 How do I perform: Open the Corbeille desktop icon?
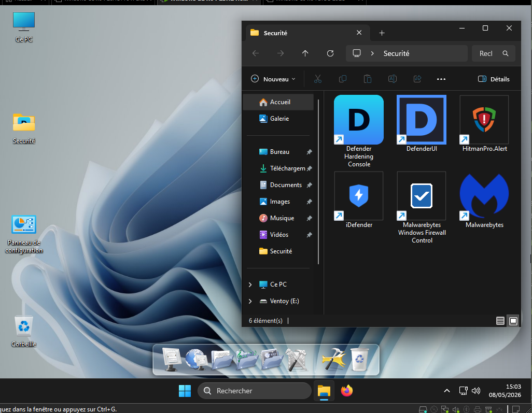click(x=24, y=331)
